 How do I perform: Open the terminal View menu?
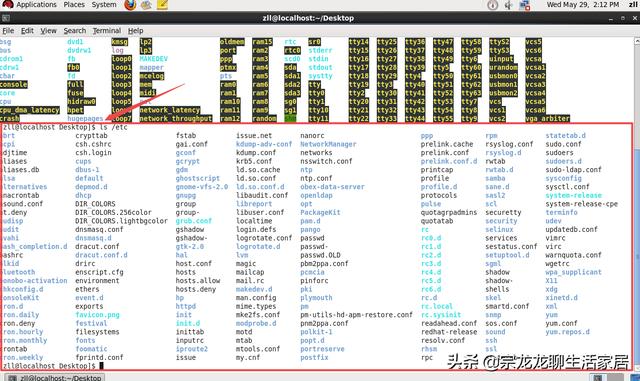pyautogui.click(x=48, y=31)
